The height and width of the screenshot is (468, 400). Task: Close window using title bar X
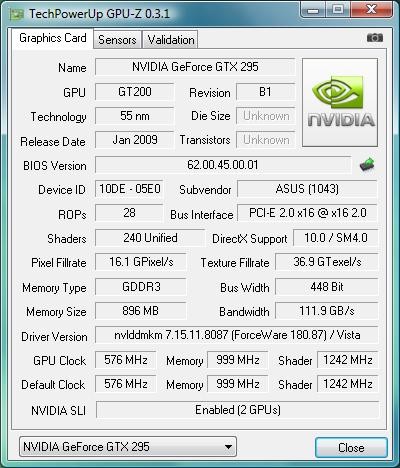[371, 9]
